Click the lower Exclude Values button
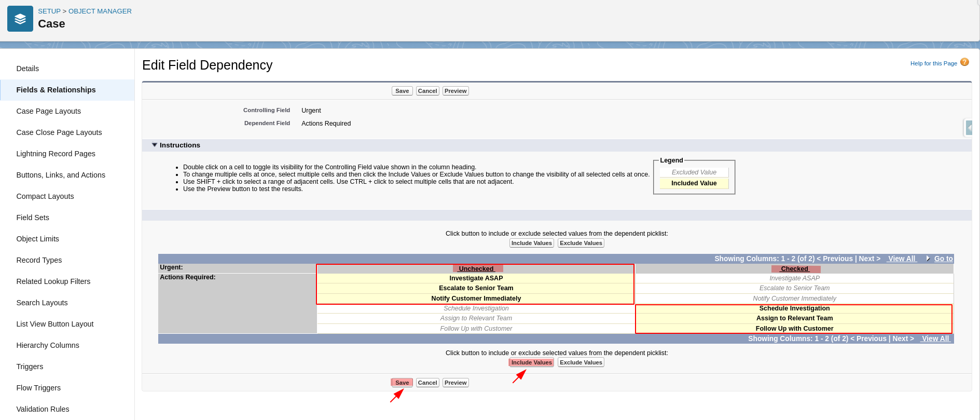 tap(581, 362)
